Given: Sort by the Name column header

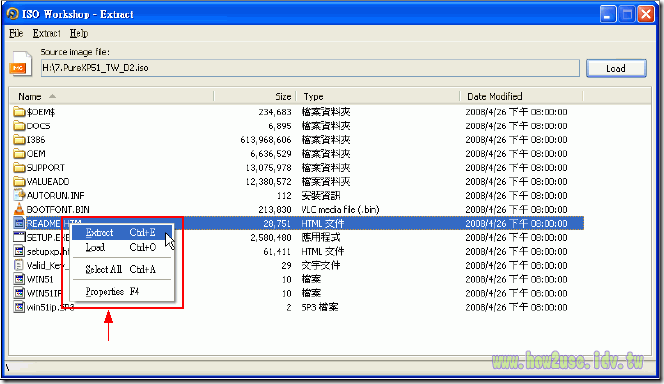Looking at the screenshot, I should coord(111,97).
